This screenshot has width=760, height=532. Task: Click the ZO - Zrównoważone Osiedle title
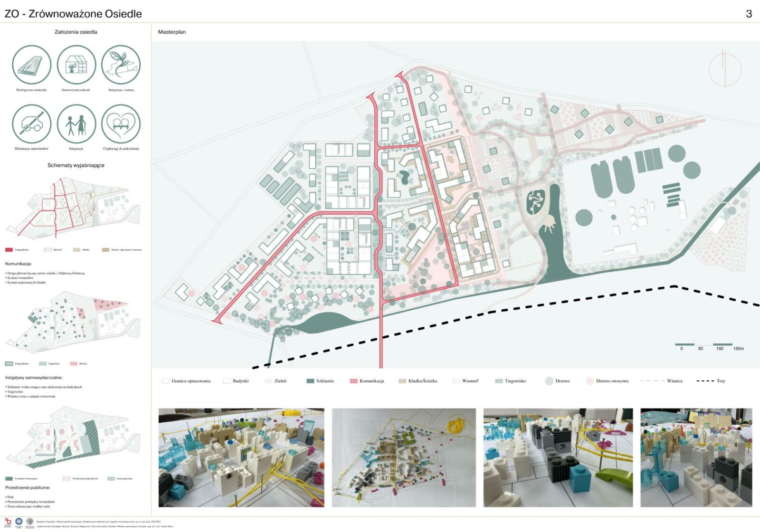tap(73, 14)
